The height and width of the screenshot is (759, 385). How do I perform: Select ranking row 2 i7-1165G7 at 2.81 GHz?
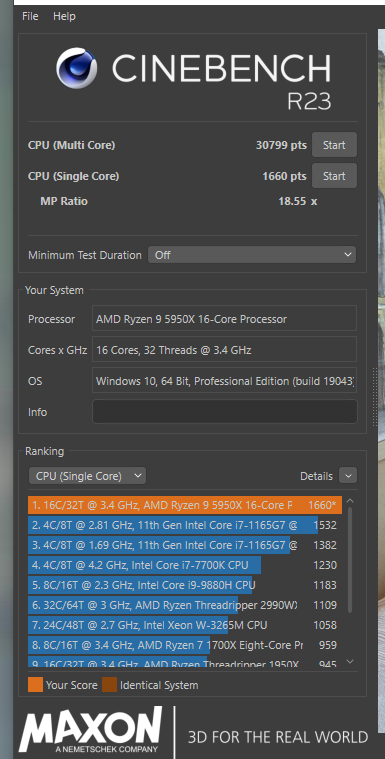point(185,525)
